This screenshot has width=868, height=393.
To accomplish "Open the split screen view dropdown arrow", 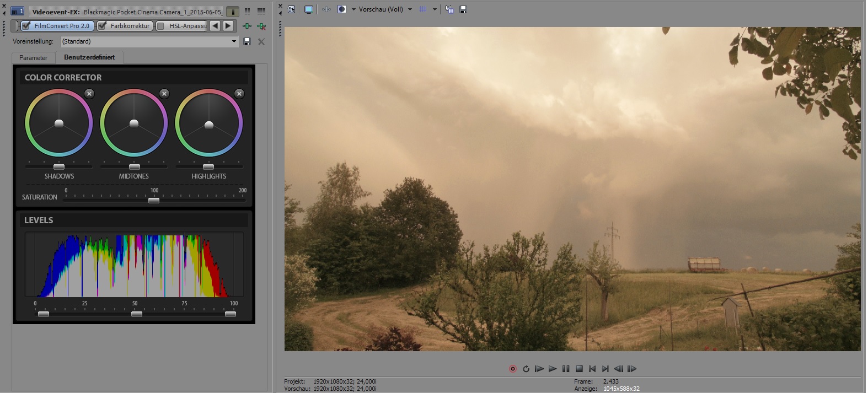I will (353, 9).
